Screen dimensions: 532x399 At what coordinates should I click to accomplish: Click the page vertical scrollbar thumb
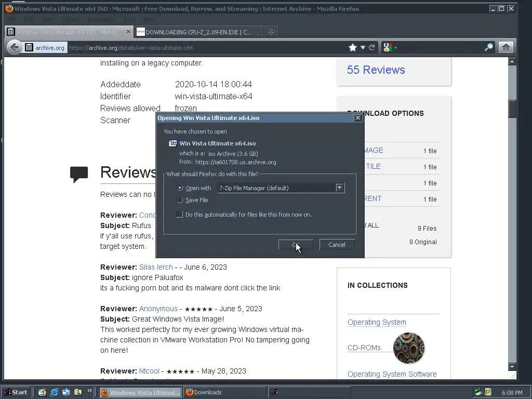tap(512, 109)
